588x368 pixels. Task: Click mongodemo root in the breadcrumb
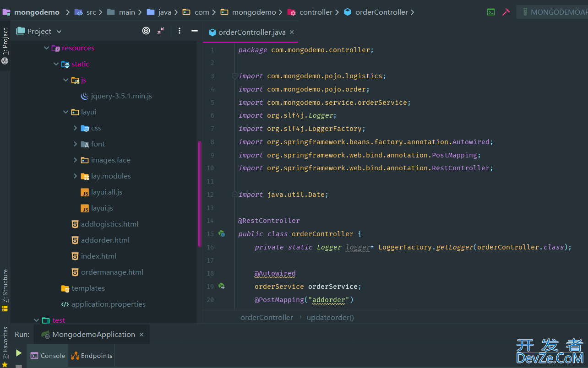pos(37,12)
